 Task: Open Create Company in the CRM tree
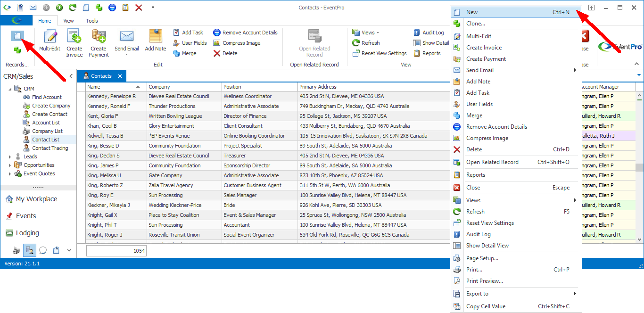[x=51, y=106]
